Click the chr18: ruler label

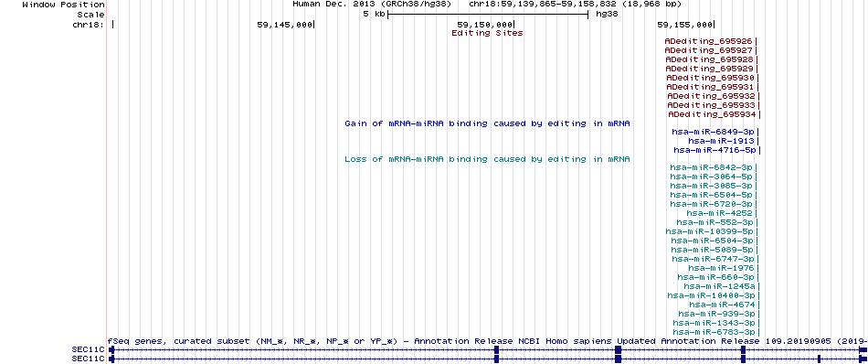pyautogui.click(x=89, y=25)
